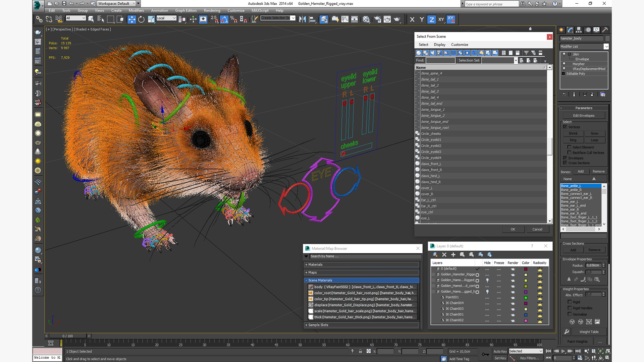Viewport: 644px width, 362px height.
Task: Restrict transform to X axis
Action: (x=412, y=19)
